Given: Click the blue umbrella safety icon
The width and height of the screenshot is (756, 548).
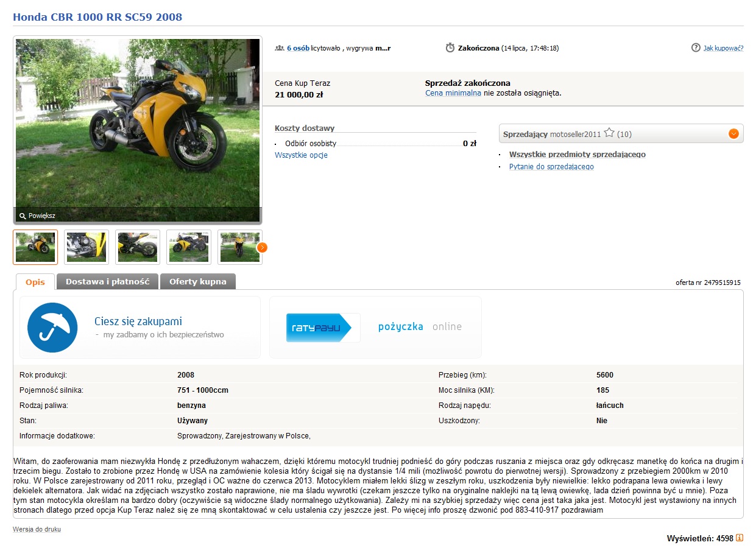Looking at the screenshot, I should 52,328.
